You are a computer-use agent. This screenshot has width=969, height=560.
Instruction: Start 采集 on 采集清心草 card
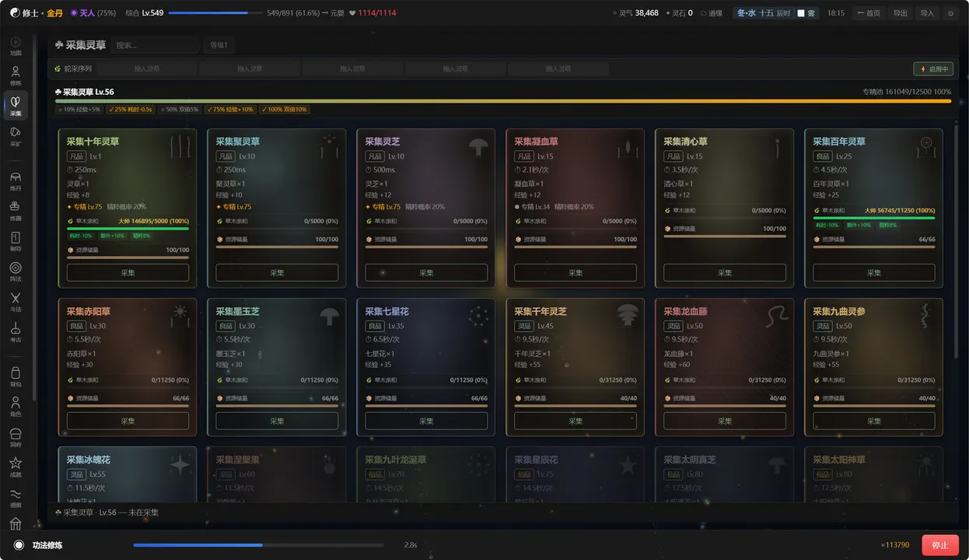tap(725, 273)
